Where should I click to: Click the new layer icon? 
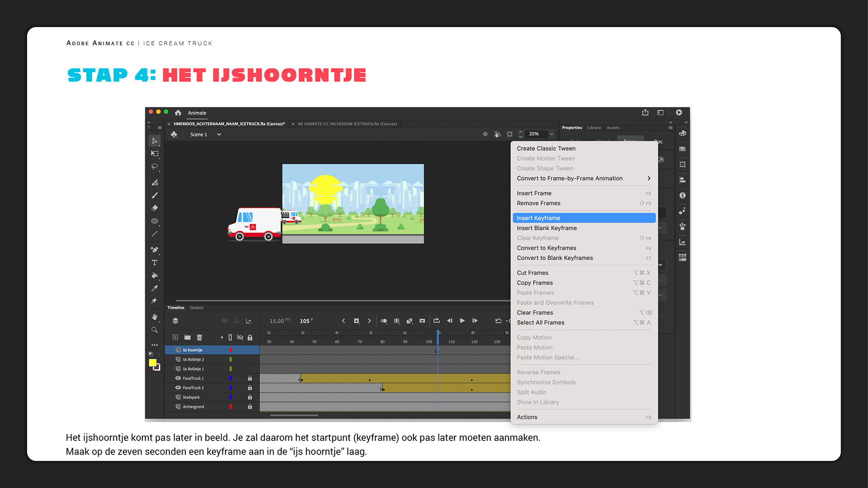coord(175,337)
